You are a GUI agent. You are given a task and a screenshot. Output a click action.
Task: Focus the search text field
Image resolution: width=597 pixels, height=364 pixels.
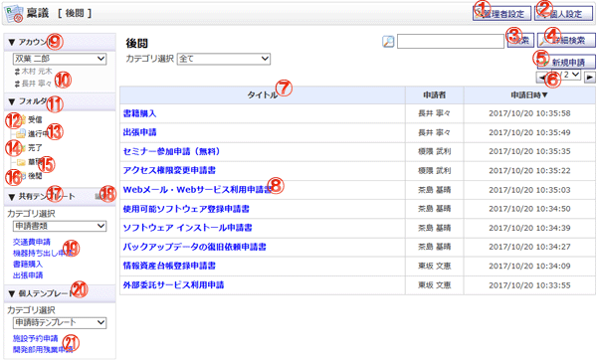click(451, 41)
